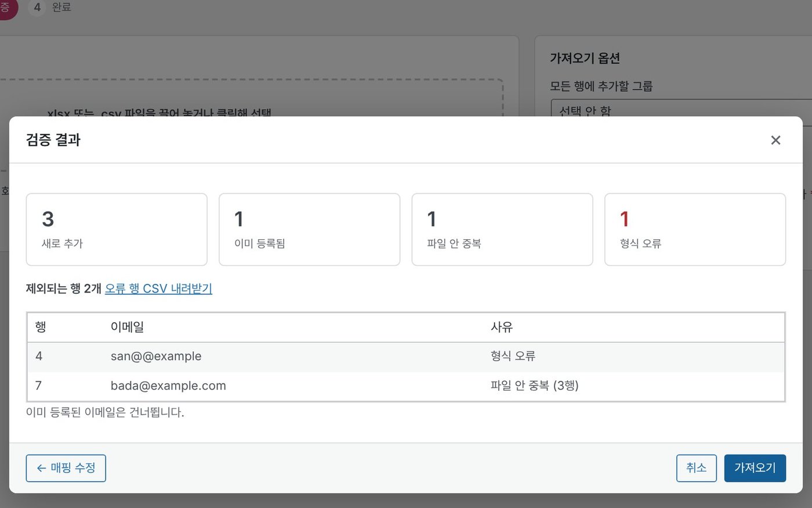Select the 이미 등록됨 summary card
The height and width of the screenshot is (508, 812).
(x=309, y=229)
